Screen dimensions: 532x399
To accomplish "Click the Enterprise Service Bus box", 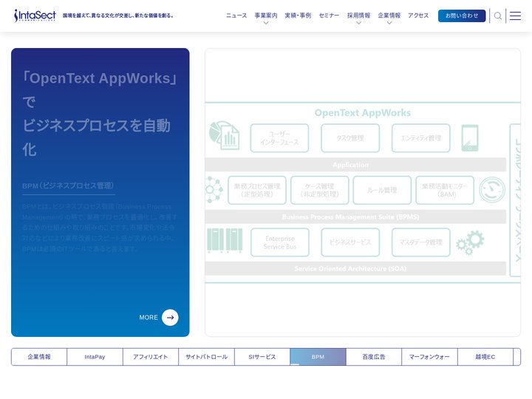I will pos(280,242).
